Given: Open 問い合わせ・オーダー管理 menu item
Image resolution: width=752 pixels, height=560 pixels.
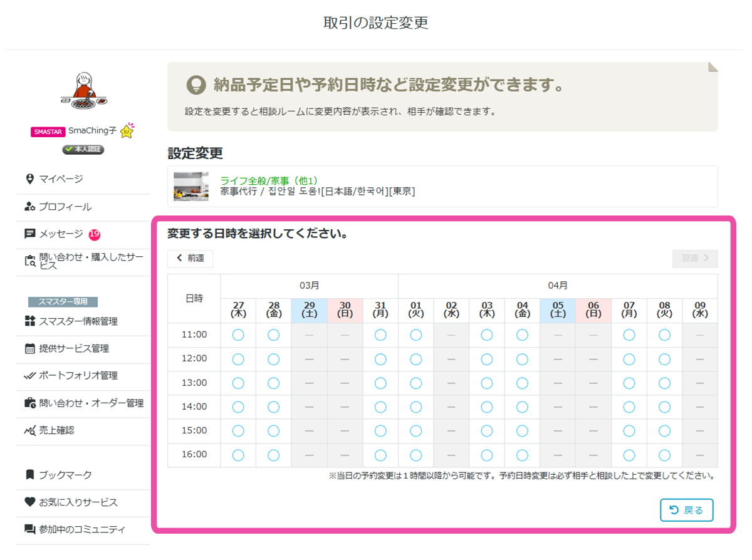Looking at the screenshot, I should [x=90, y=403].
